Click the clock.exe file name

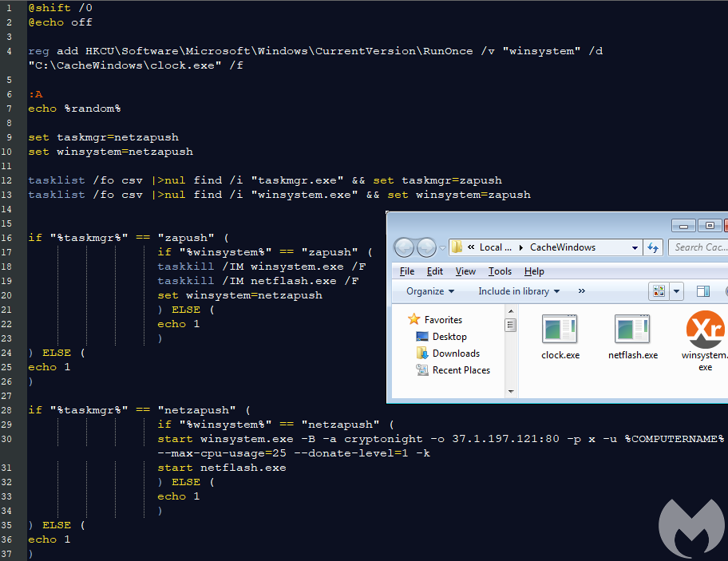click(x=560, y=355)
